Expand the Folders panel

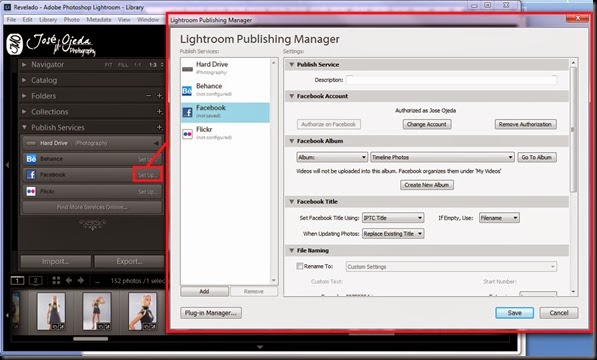24,96
